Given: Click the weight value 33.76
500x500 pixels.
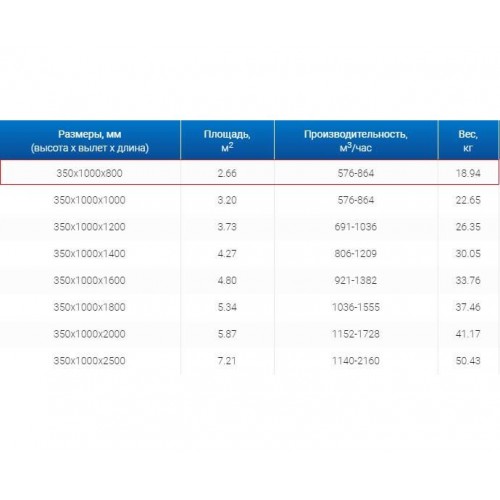Looking at the screenshot, I should pos(468,280).
